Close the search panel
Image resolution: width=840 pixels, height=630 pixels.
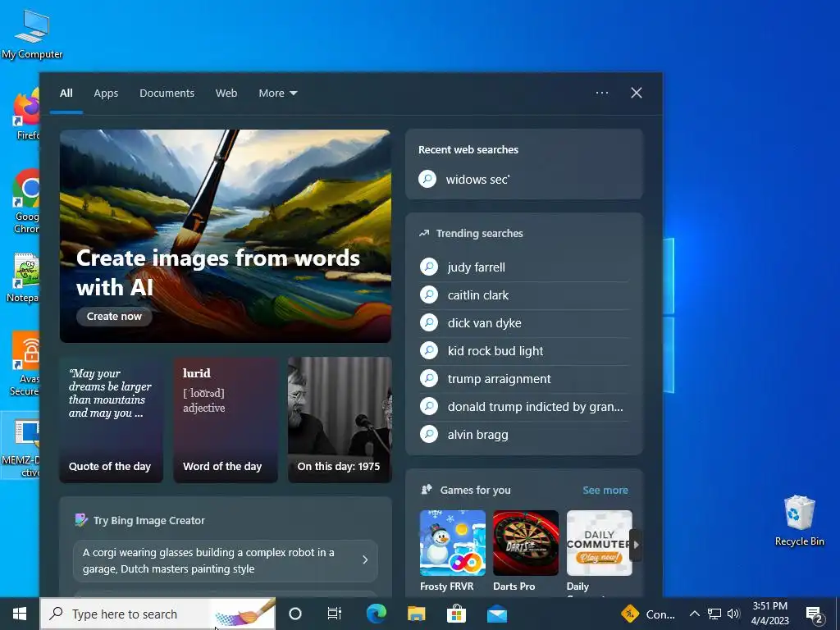[636, 93]
